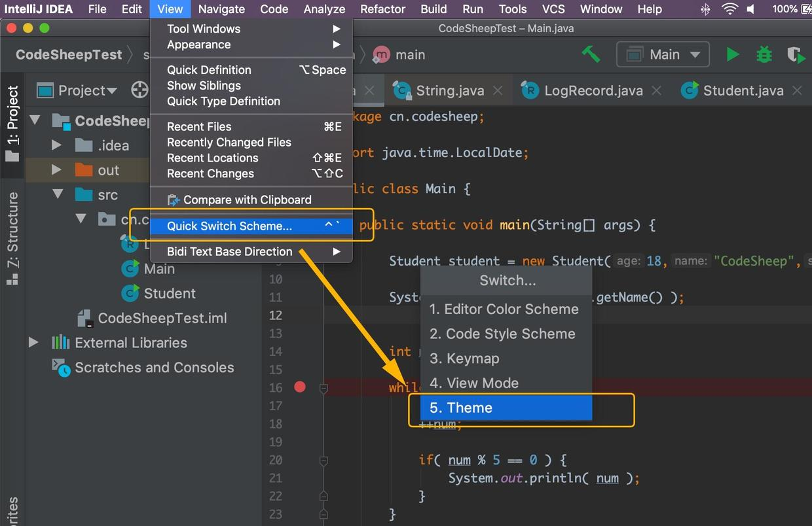
Task: Choose Recent Changes menu item
Action: pos(251,174)
